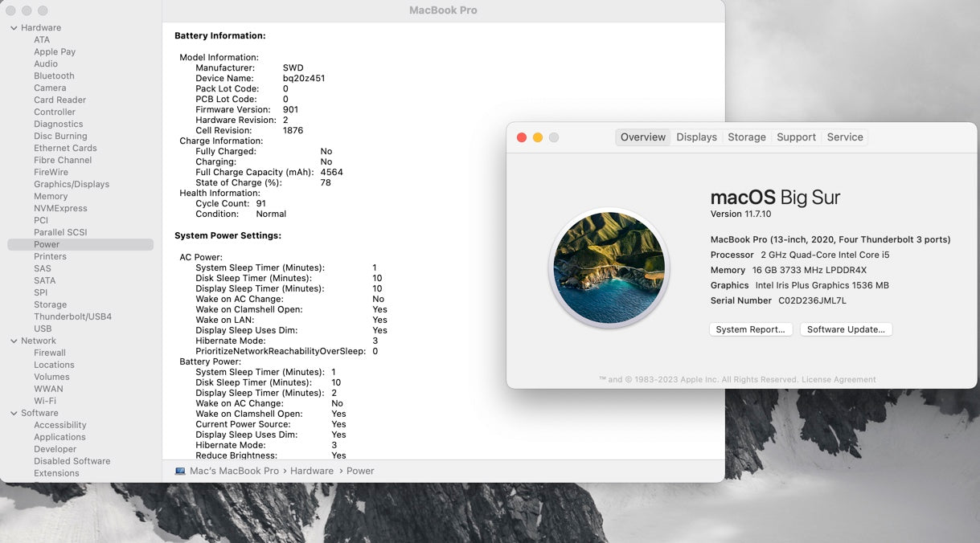Choose Applications under Software
This screenshot has height=543, width=980.
[59, 438]
